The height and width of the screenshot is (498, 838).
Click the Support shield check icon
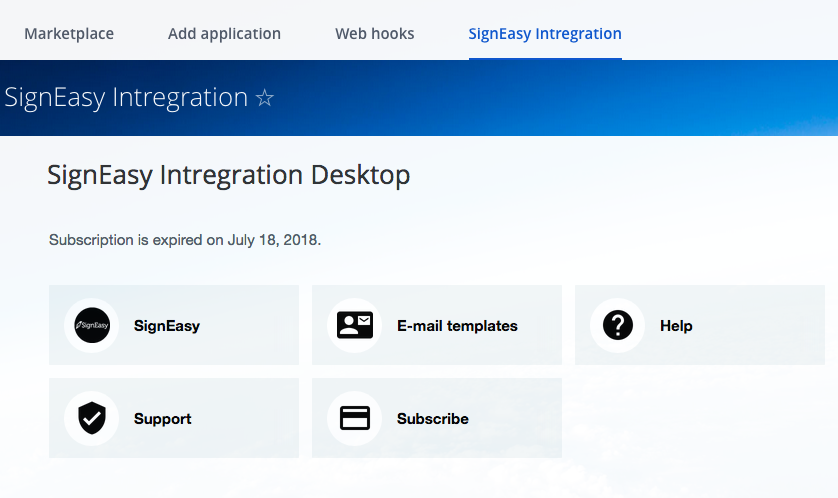(x=92, y=418)
